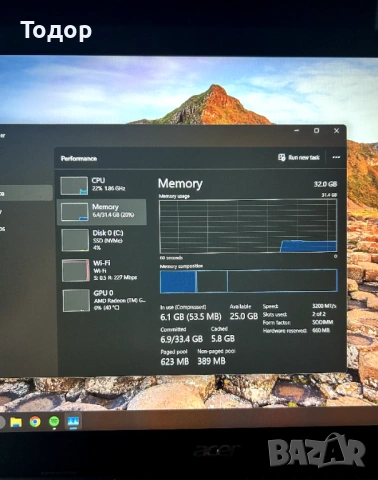This screenshot has width=378, height=480.
Task: Click the Memory mini graph thumbnail
Action: (74, 212)
